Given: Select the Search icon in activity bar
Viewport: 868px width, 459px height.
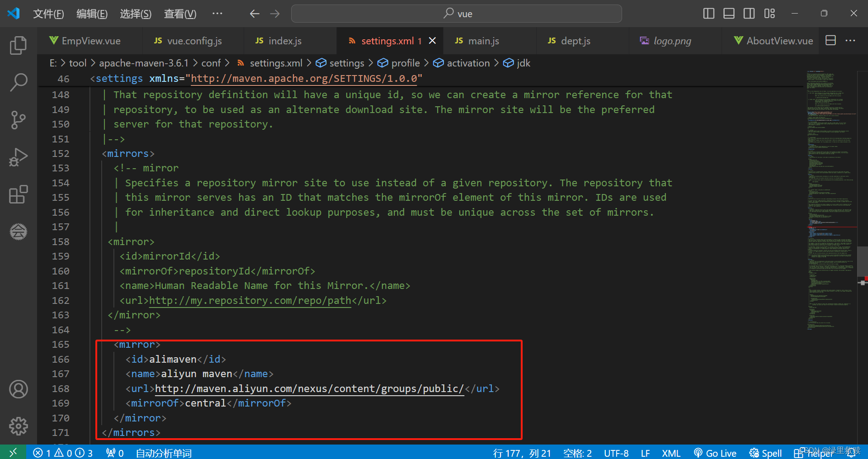Looking at the screenshot, I should tap(18, 82).
